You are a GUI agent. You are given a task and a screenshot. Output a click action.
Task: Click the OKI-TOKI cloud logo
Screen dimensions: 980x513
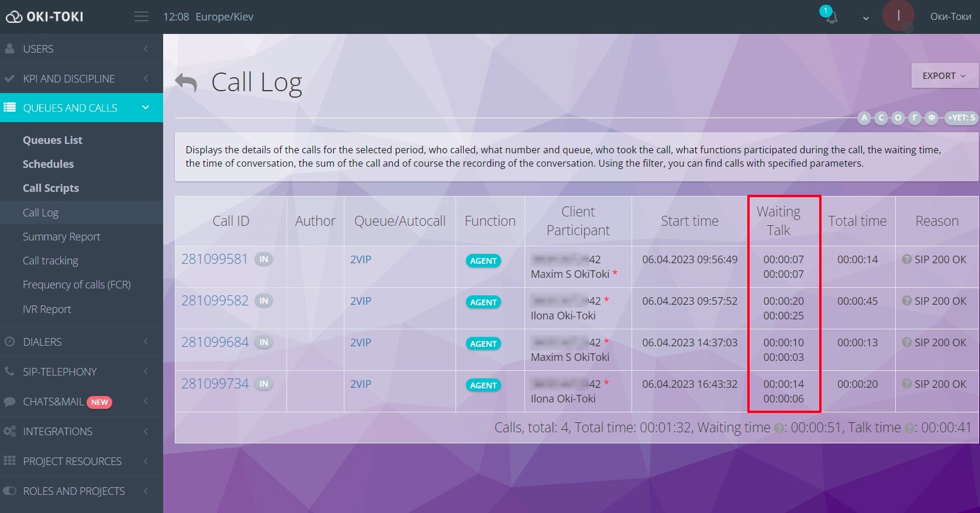click(x=44, y=16)
